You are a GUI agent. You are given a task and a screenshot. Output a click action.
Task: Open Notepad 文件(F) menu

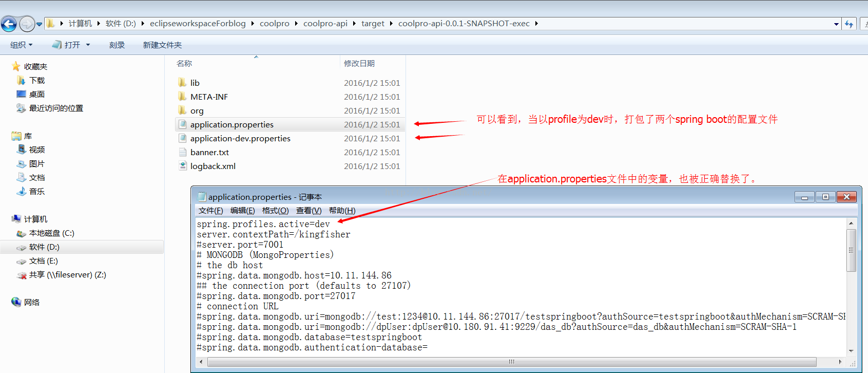tap(211, 211)
